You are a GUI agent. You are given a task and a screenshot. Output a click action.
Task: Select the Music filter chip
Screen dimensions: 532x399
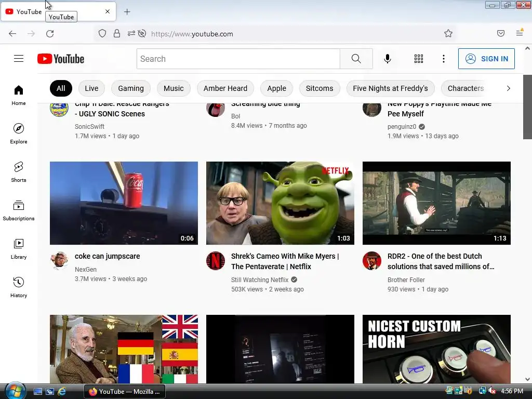tap(174, 88)
